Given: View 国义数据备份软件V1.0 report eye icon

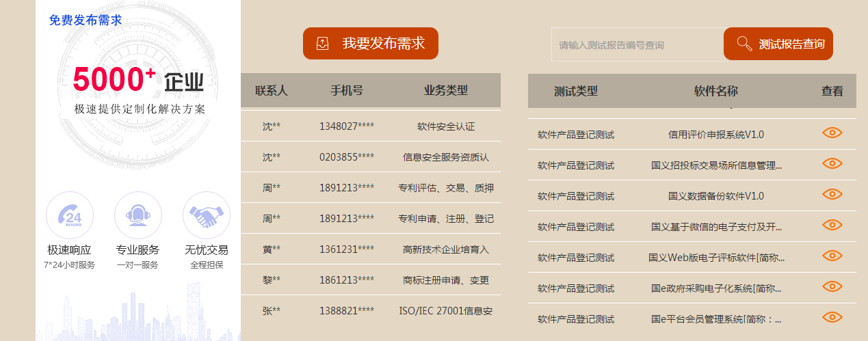Looking at the screenshot, I should [832, 194].
